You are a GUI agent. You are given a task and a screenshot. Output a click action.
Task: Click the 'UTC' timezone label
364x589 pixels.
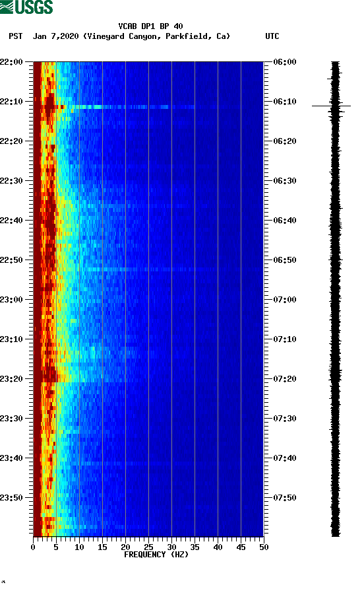tap(272, 36)
